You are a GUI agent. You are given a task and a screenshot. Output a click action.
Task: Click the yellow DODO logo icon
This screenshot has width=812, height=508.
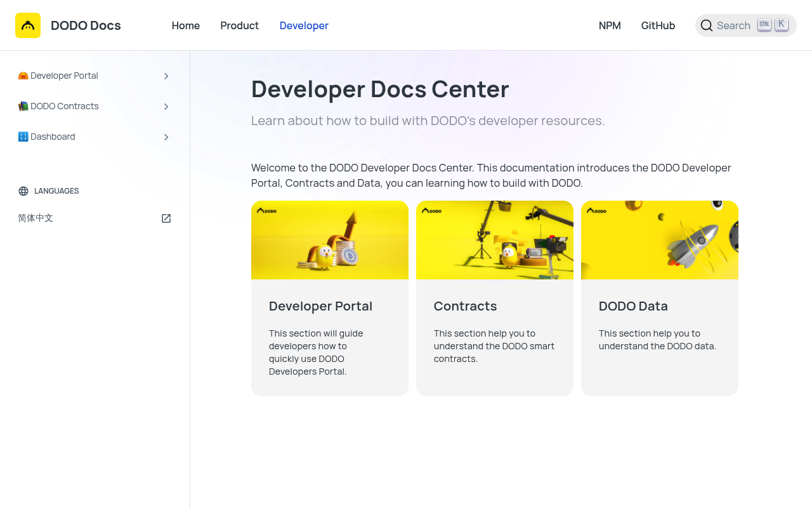[28, 25]
